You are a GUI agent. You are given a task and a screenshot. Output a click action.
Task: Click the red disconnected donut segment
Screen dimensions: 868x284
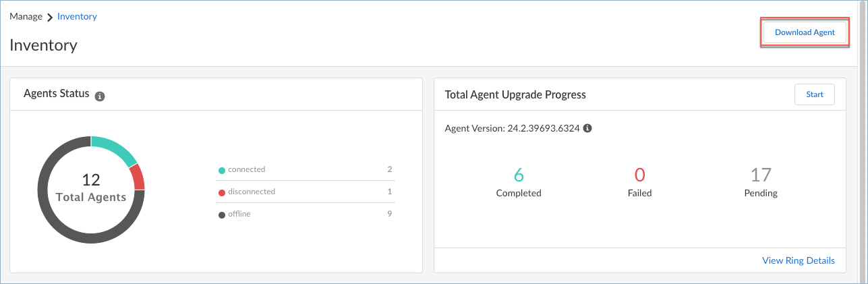pyautogui.click(x=137, y=177)
